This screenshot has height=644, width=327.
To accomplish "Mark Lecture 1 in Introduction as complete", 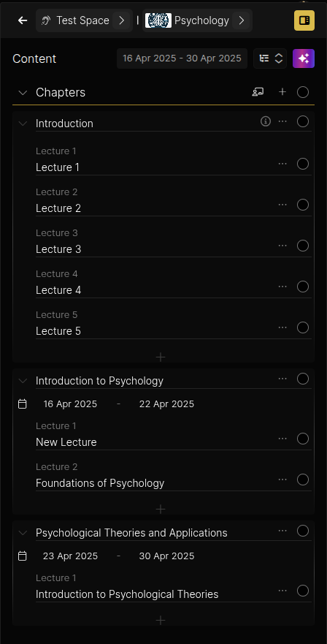I will click(x=303, y=164).
